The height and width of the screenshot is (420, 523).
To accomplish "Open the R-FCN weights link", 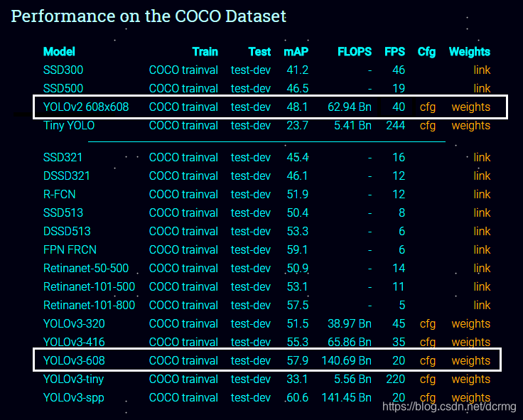I will tap(482, 194).
